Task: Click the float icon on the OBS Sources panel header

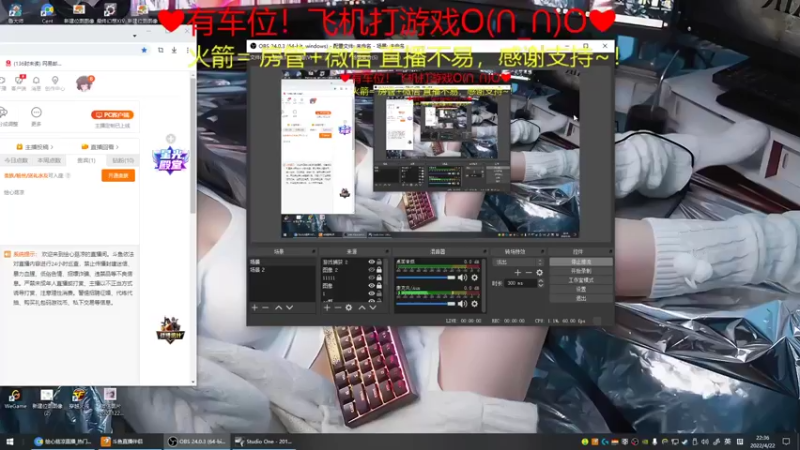Action: point(387,252)
